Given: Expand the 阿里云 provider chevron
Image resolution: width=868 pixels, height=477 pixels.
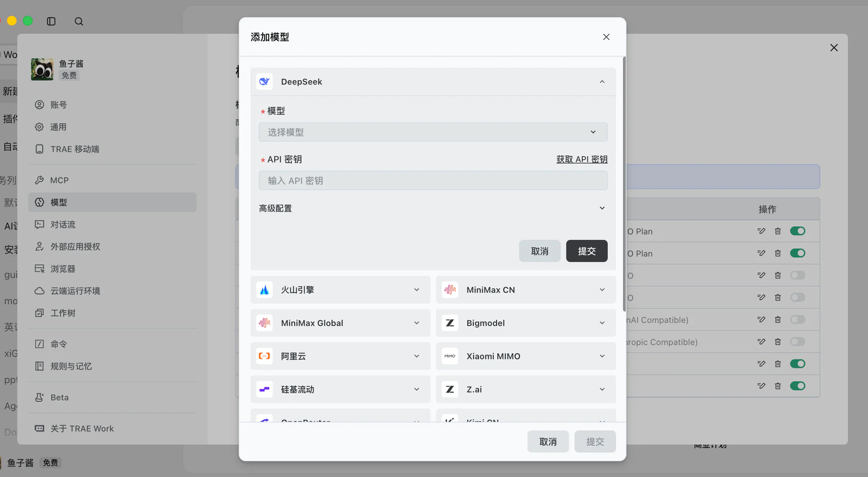Looking at the screenshot, I should point(417,356).
